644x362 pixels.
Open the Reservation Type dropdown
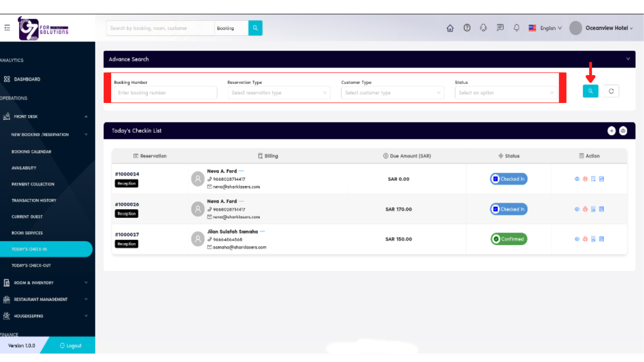[279, 93]
